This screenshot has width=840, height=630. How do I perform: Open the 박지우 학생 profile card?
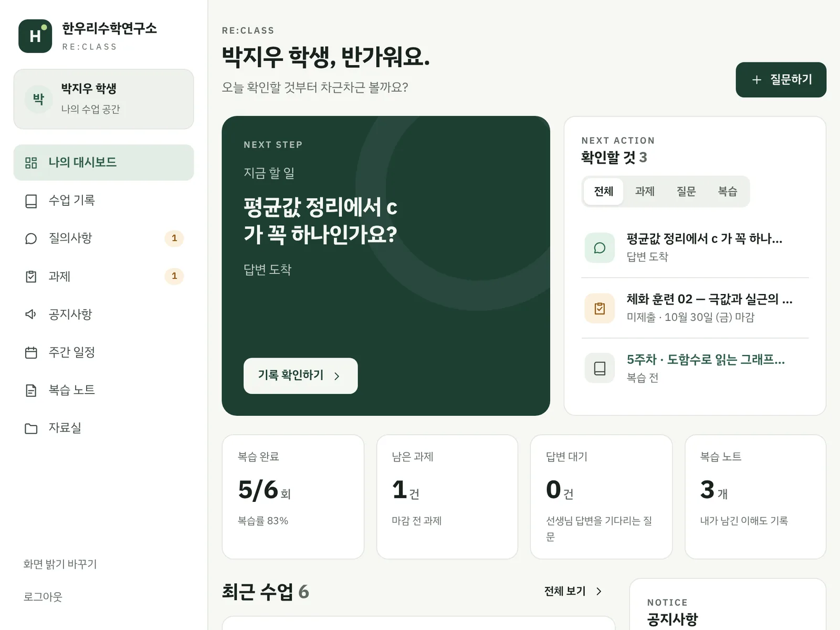click(103, 99)
